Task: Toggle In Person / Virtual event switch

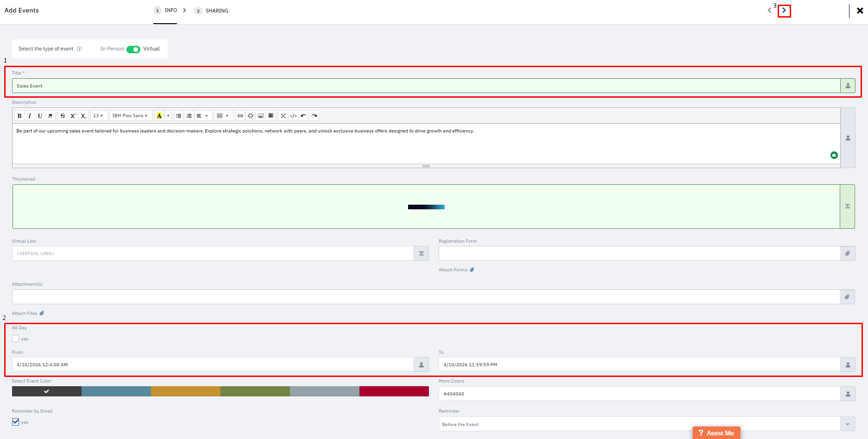Action: click(x=133, y=49)
